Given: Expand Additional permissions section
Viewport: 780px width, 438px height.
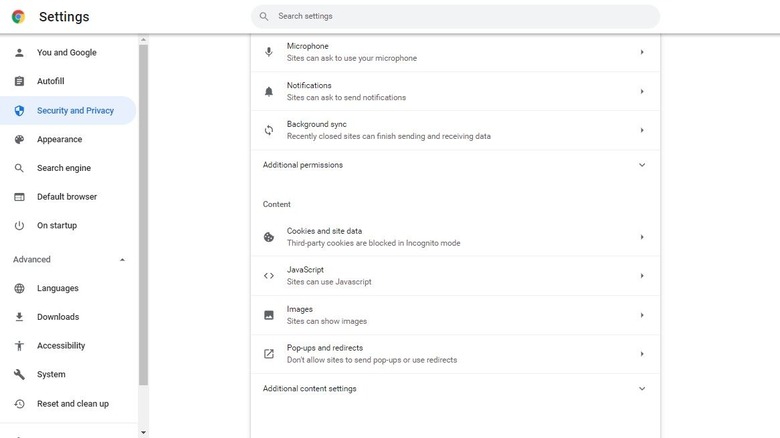Looking at the screenshot, I should (642, 165).
